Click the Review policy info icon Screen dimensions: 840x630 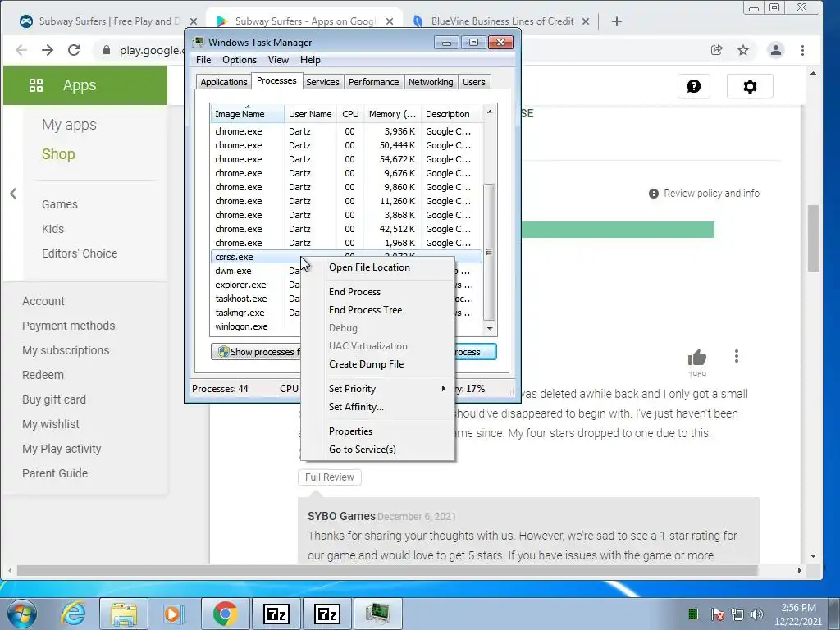(654, 194)
